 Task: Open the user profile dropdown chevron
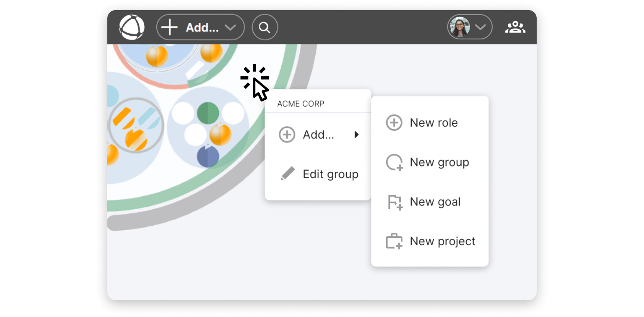tap(480, 27)
